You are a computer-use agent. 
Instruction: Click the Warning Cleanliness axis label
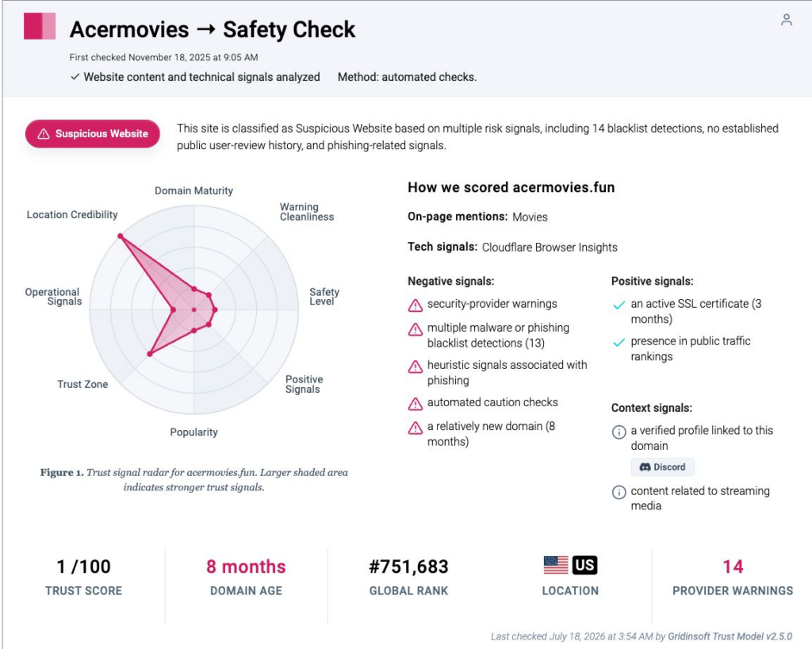[x=307, y=212]
